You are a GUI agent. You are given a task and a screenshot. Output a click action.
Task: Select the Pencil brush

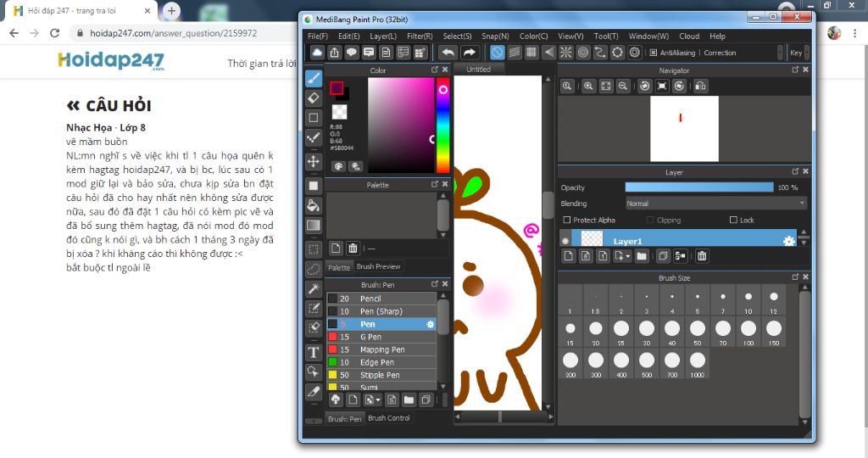click(381, 299)
